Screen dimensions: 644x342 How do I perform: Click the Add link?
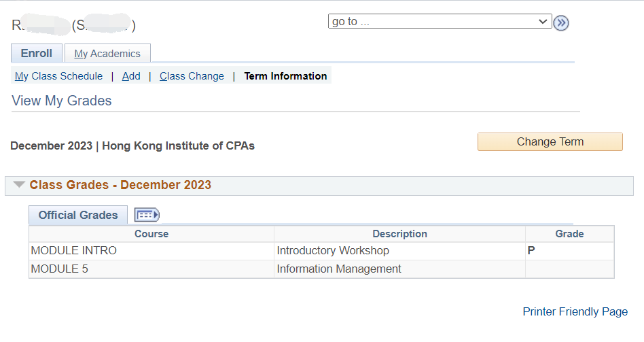point(131,76)
